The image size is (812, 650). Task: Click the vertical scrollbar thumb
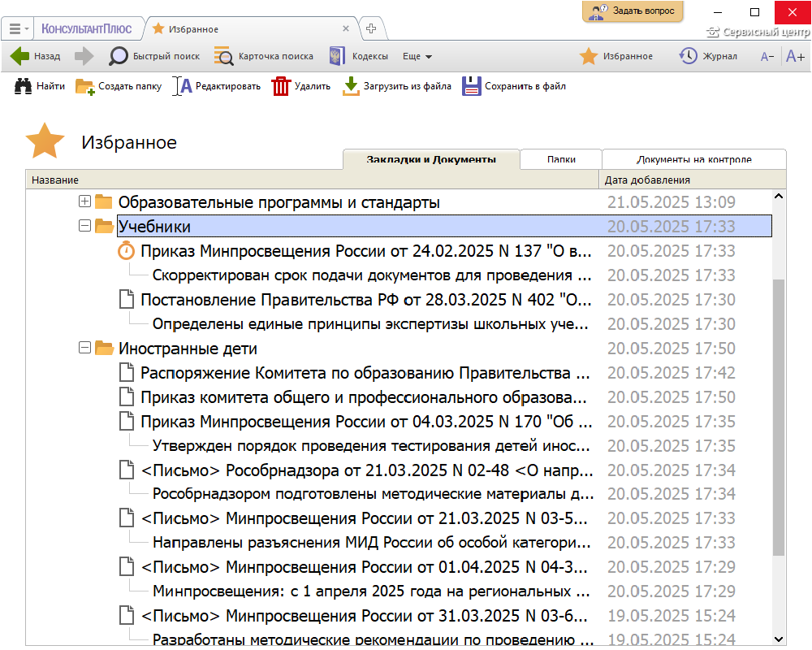click(778, 418)
